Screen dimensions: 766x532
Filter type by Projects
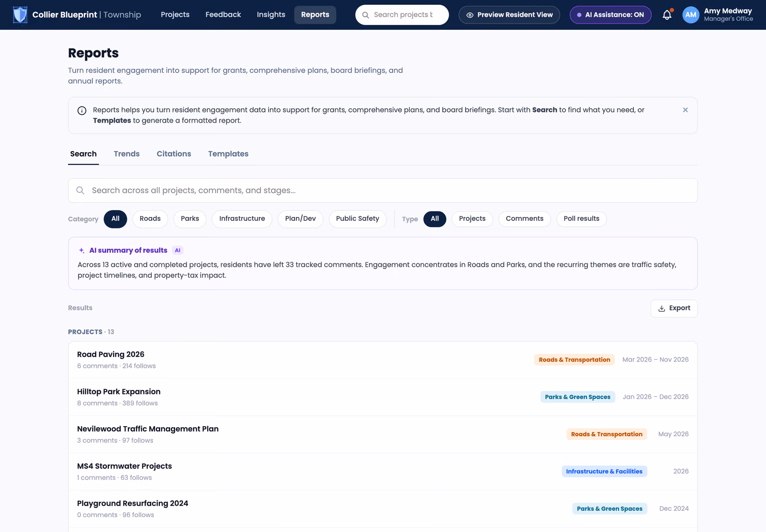(472, 219)
